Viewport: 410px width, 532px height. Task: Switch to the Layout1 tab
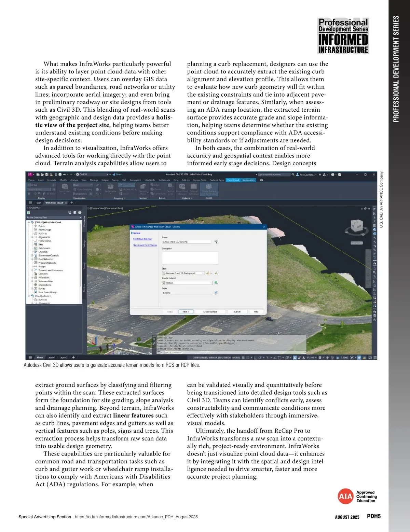(x=51, y=358)
